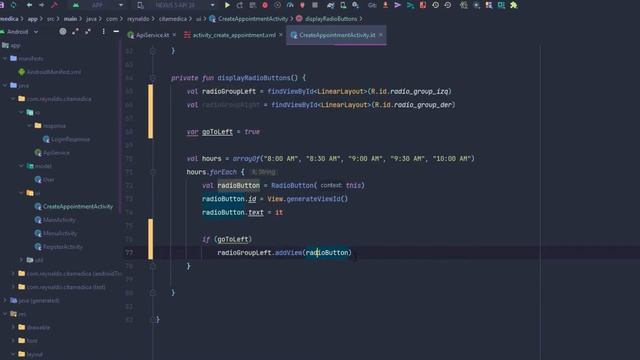
Task: Close the activity_create_appointment.xml tab
Action: (x=281, y=35)
